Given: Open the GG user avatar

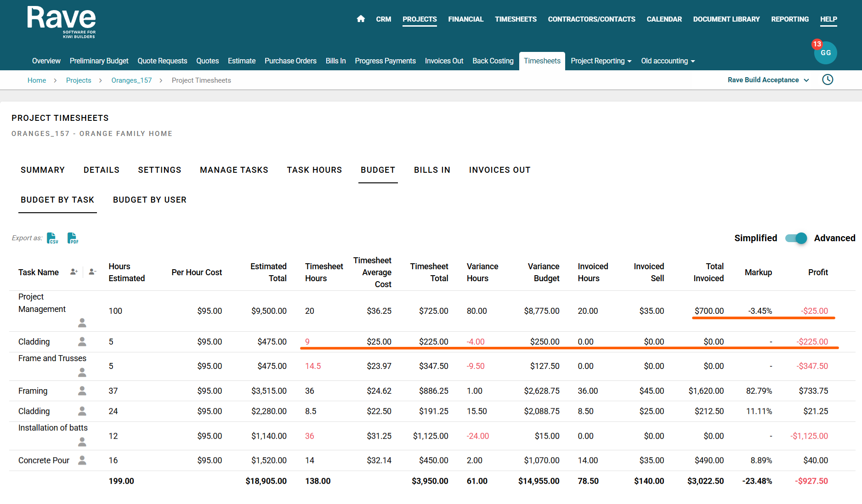Looking at the screenshot, I should (825, 53).
